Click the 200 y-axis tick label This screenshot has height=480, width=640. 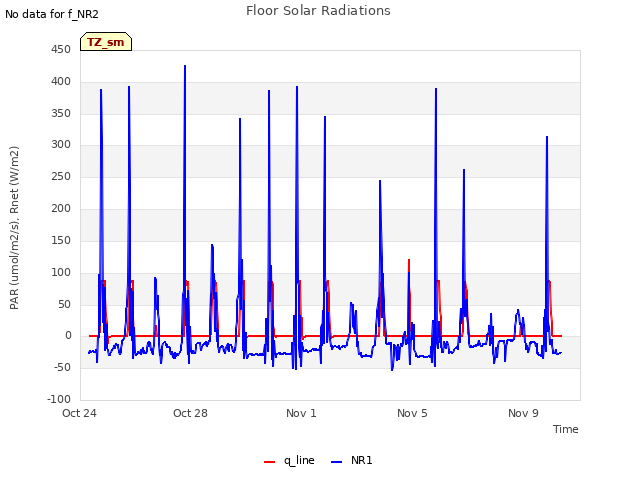[x=61, y=209]
